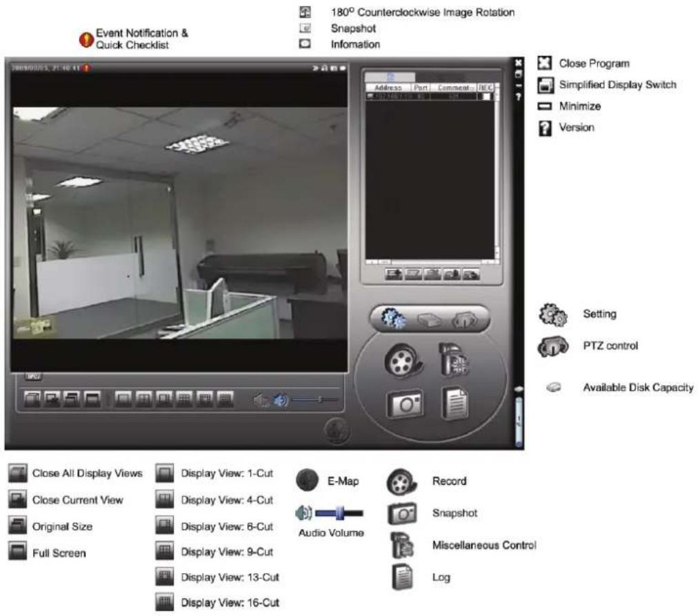Viewport: 700px width, 616px height.
Task: Click the Comment column header
Action: click(x=454, y=88)
